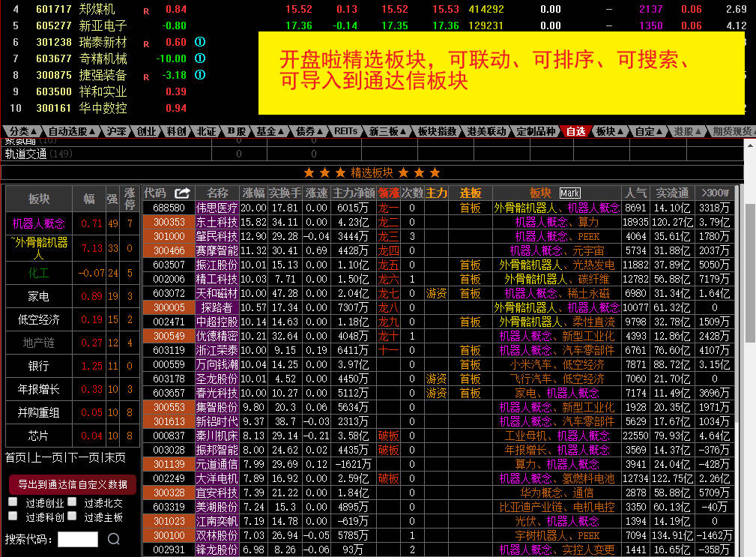756x557 pixels.
Task: Click the red R marker beside 郑煤机
Action: click(x=146, y=10)
